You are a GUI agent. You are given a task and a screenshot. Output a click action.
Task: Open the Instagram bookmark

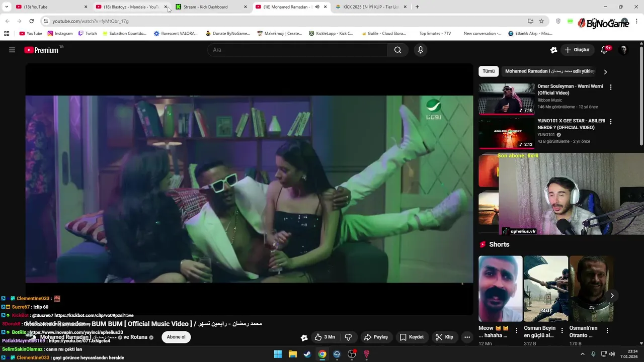(60, 34)
